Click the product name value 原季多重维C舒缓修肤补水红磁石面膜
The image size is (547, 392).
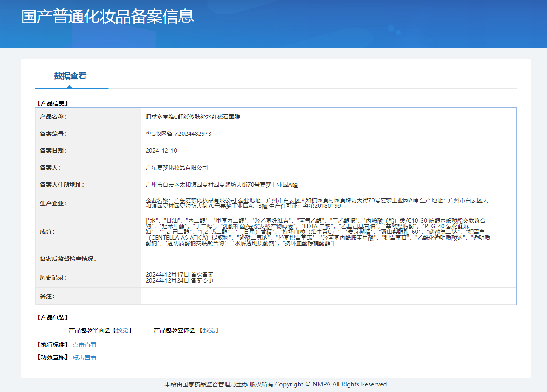click(193, 117)
